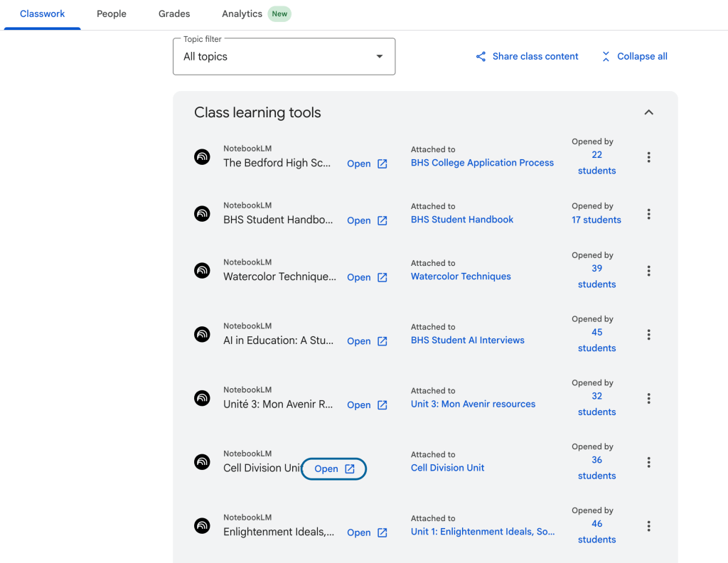Viewport: 728px width, 563px height.
Task: Click the share icon next to Share class content
Action: coord(481,57)
